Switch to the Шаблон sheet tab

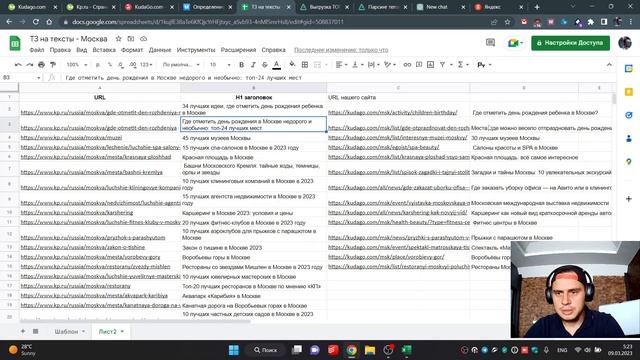[x=66, y=331]
